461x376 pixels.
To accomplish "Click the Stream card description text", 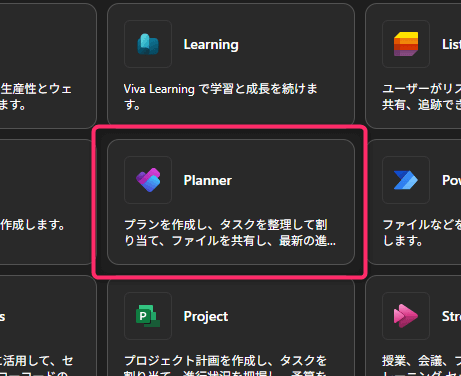I will click(x=422, y=365).
